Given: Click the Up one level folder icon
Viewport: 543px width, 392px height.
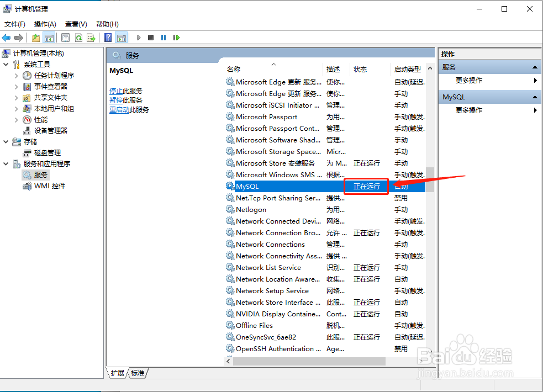Looking at the screenshot, I should (x=36, y=38).
